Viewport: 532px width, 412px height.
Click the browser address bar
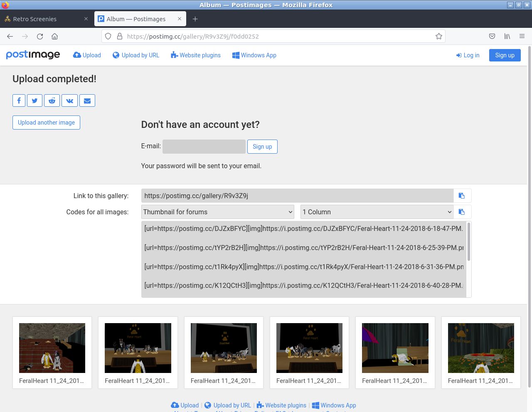pyautogui.click(x=273, y=37)
